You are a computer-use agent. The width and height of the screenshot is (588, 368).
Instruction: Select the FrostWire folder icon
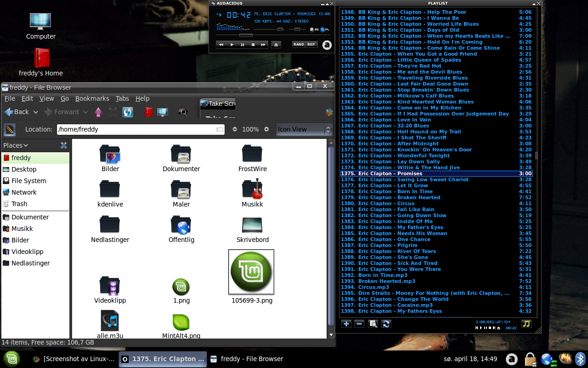tap(252, 154)
